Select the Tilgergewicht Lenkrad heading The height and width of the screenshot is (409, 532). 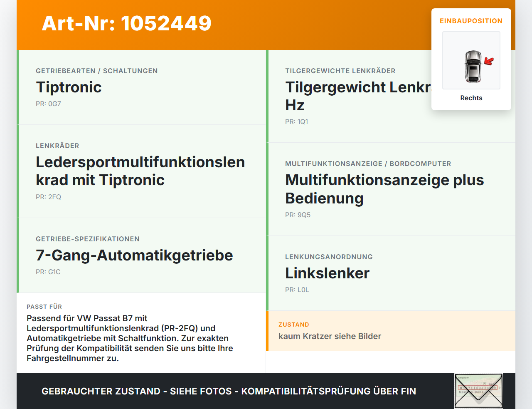tap(358, 96)
